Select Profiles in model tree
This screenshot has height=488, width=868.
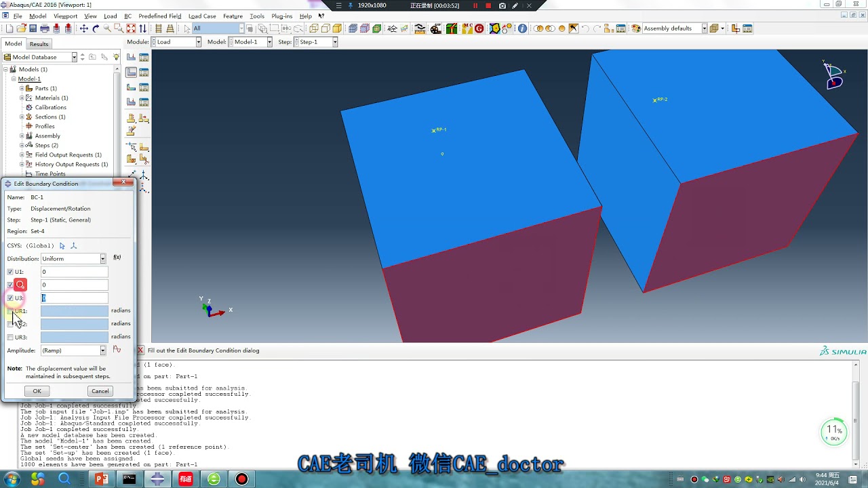pos(45,126)
